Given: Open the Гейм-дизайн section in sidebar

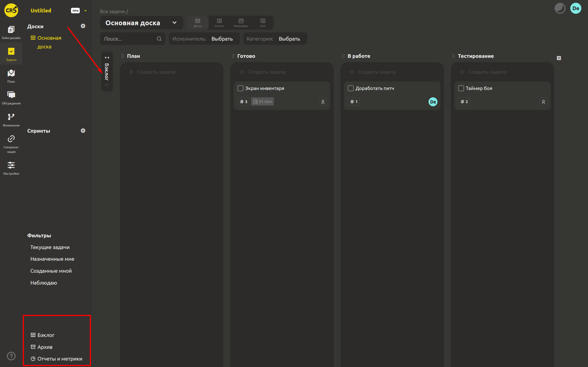Looking at the screenshot, I should 11,32.
